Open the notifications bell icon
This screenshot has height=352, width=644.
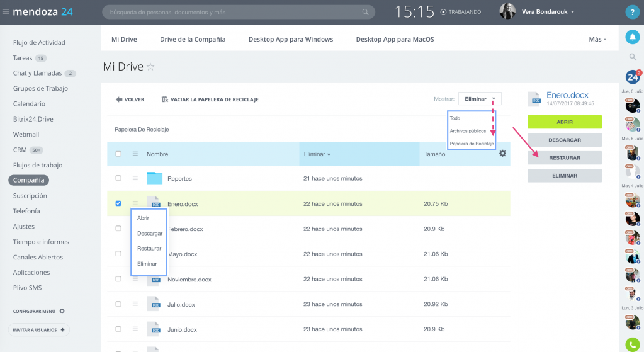point(633,37)
